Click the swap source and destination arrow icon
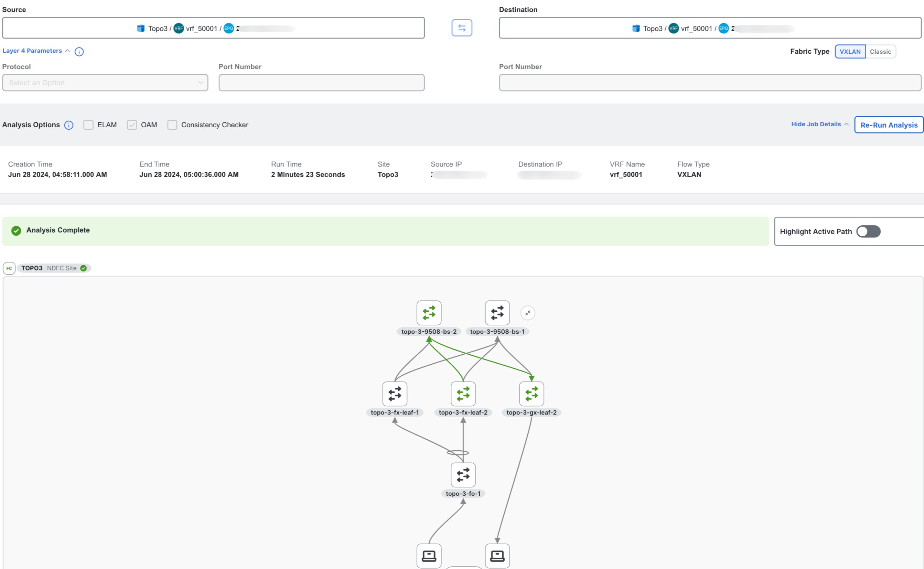 (x=462, y=28)
